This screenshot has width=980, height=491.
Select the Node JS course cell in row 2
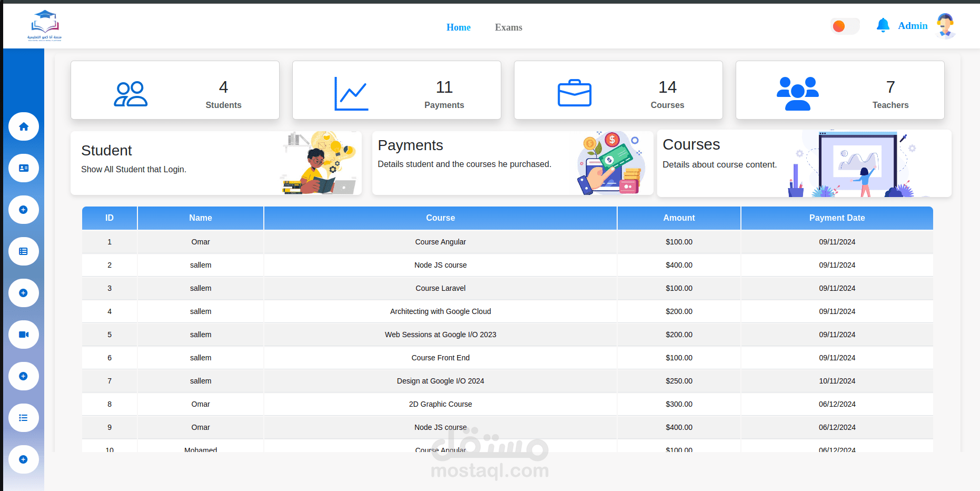coord(440,265)
